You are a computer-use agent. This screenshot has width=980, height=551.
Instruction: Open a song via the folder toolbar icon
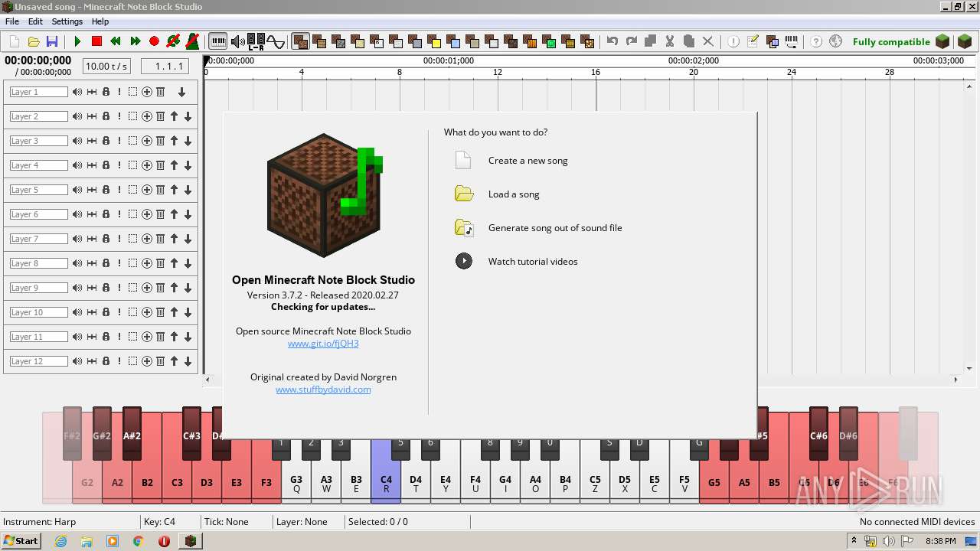[34, 41]
